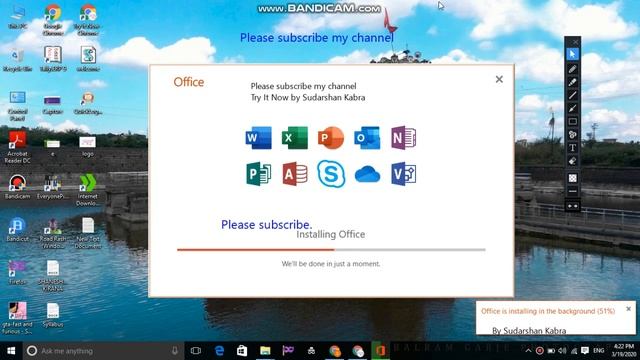Viewport: 640px width, 360px height.
Task: Click the Word icon in Office installer
Action: coord(258,138)
